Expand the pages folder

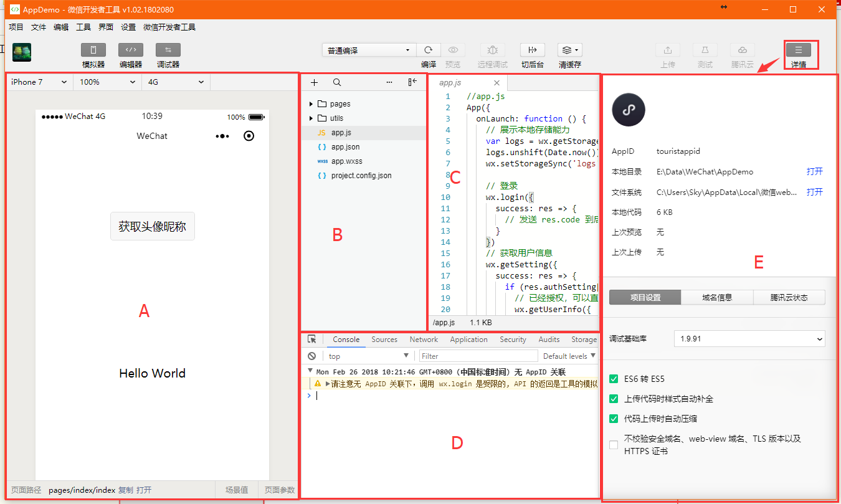click(311, 104)
